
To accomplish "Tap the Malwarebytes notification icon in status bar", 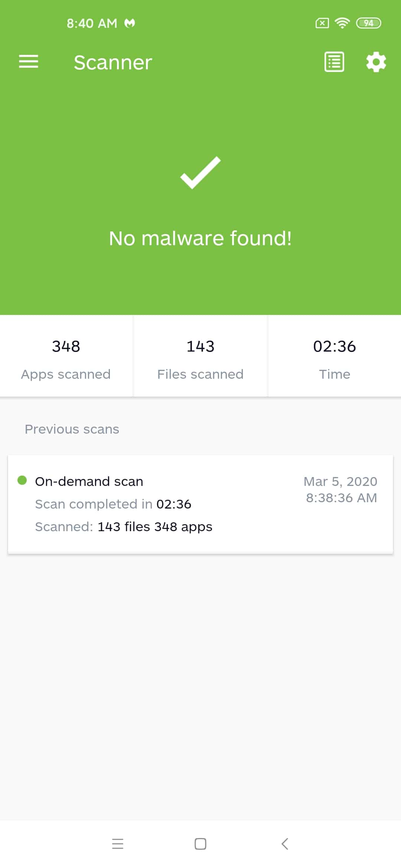I will (130, 23).
